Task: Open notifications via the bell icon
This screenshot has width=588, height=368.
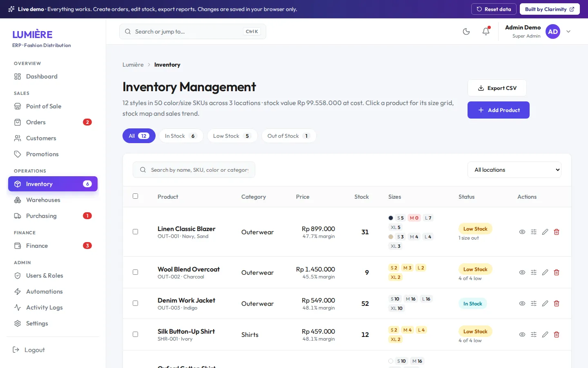Action: pyautogui.click(x=486, y=31)
